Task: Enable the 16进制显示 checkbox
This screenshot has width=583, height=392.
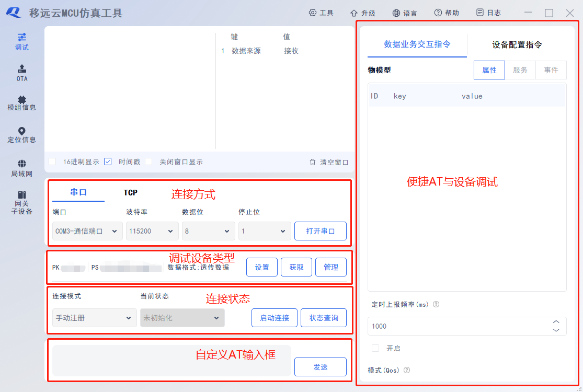Action: pyautogui.click(x=52, y=162)
